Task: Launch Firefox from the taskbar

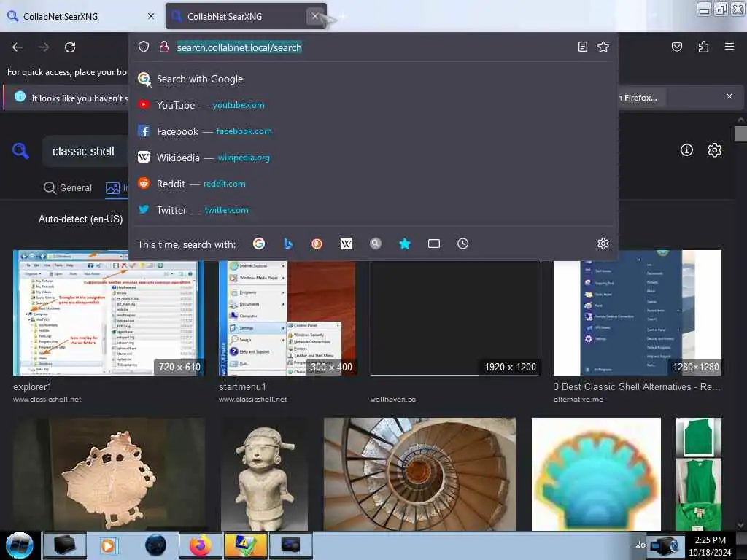Action: 201,545
